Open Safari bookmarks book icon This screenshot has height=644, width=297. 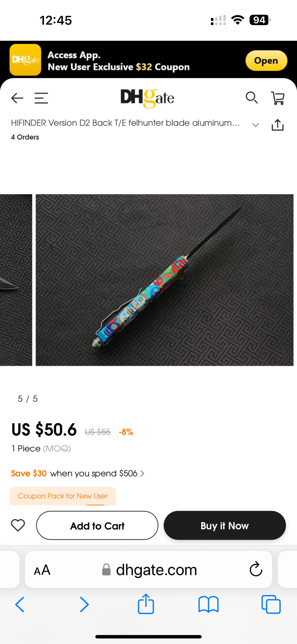pos(208,605)
